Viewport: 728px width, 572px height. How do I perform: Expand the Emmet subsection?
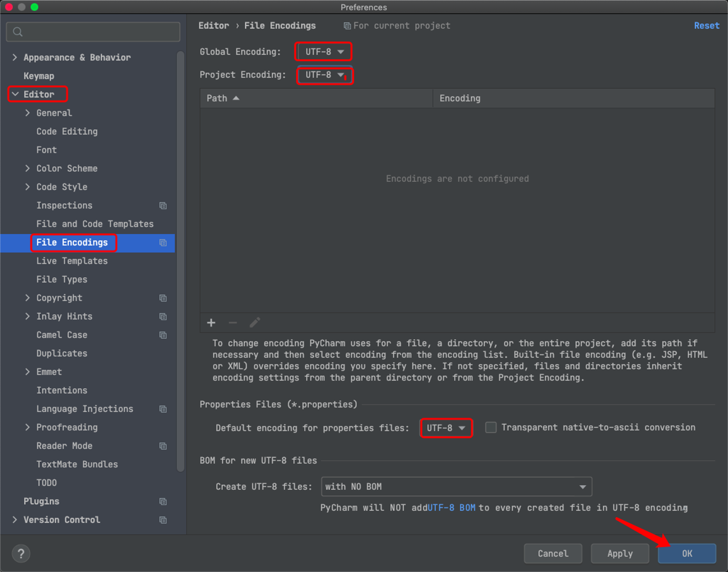tap(27, 372)
